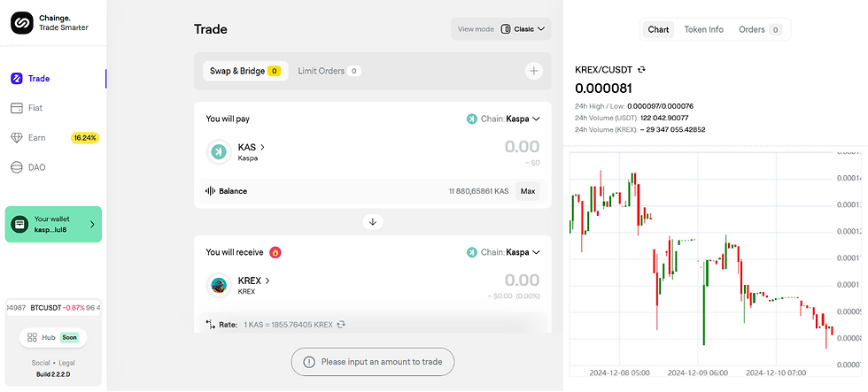Click Build 2.2.2.D version text

coord(53,374)
